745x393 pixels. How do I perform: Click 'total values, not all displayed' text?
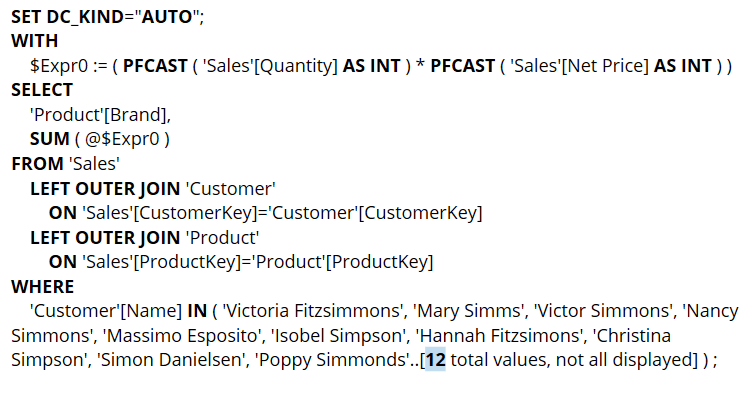(x=571, y=359)
